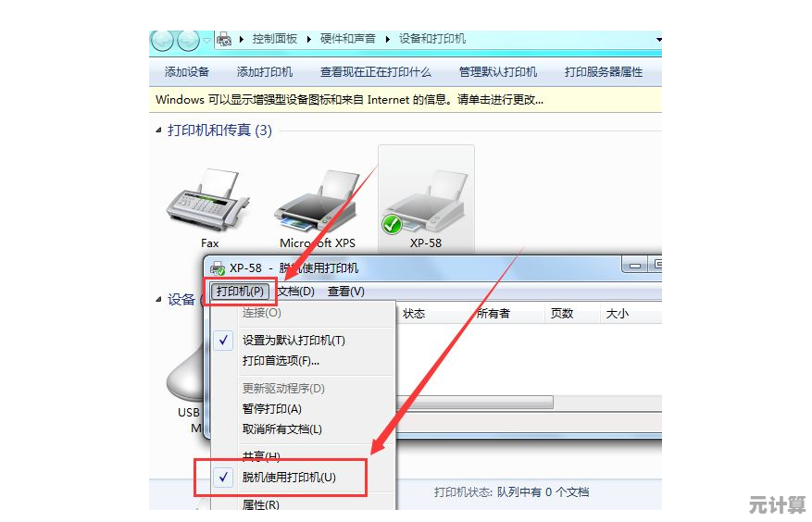Open the 查看(V) menu
This screenshot has width=812, height=522.
(x=345, y=292)
